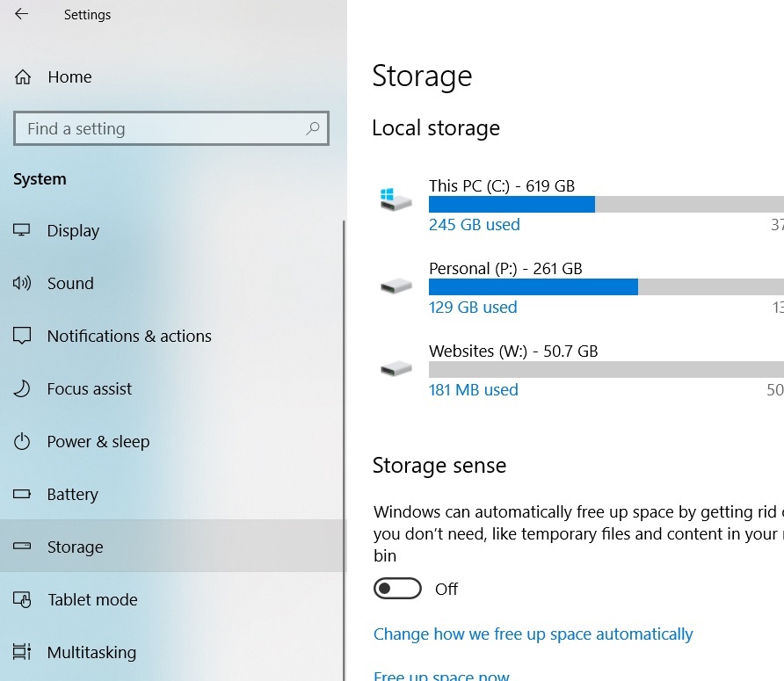Open 129 GB used details
This screenshot has height=681, width=784.
(x=473, y=307)
